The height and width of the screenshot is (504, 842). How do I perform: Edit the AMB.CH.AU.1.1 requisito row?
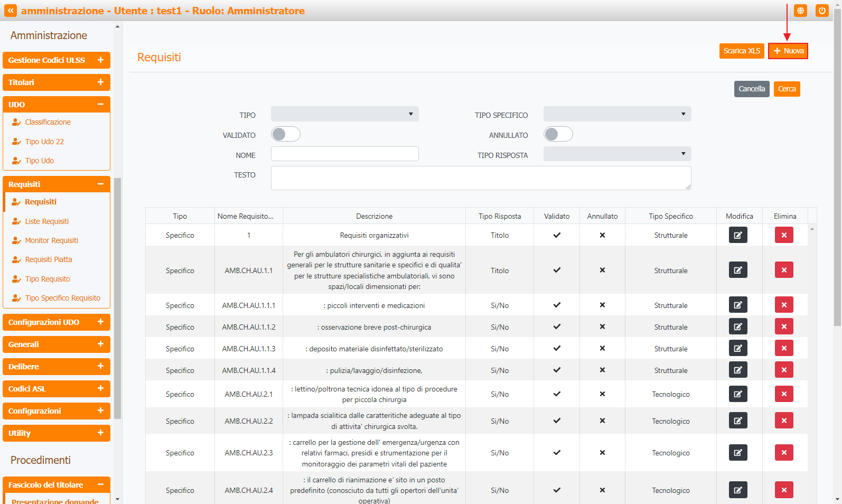[x=737, y=270]
